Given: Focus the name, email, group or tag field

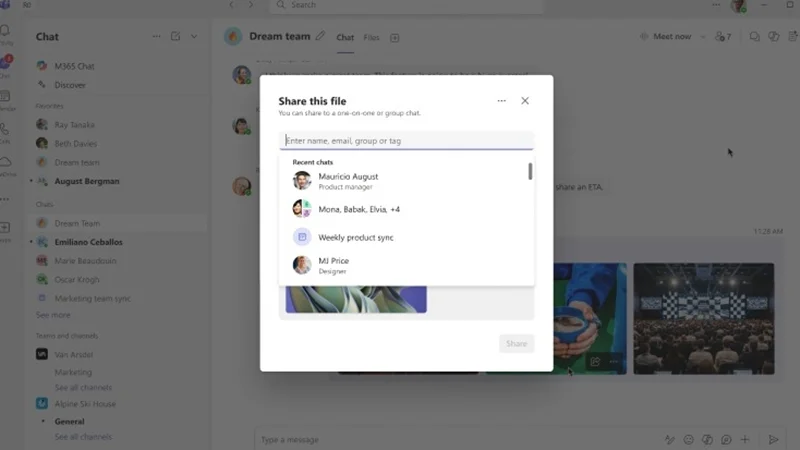Looking at the screenshot, I should click(406, 141).
